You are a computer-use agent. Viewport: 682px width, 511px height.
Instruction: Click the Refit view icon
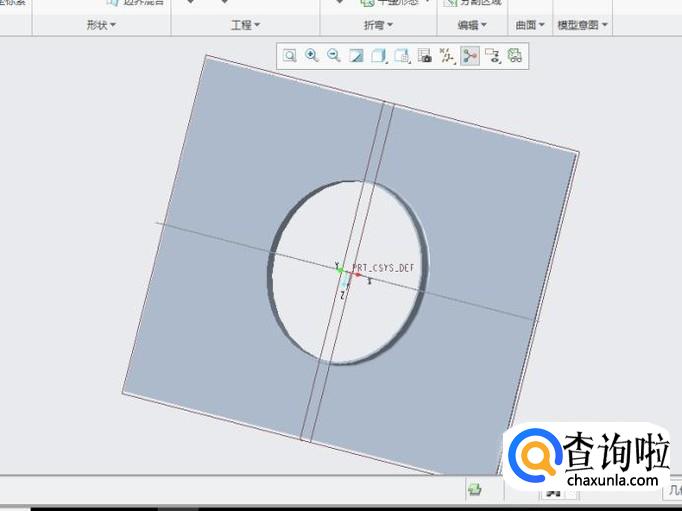point(289,56)
